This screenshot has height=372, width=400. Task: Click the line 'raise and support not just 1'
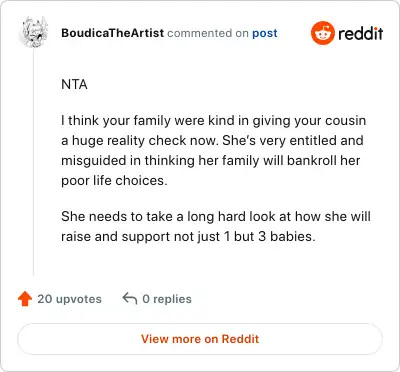click(x=188, y=237)
